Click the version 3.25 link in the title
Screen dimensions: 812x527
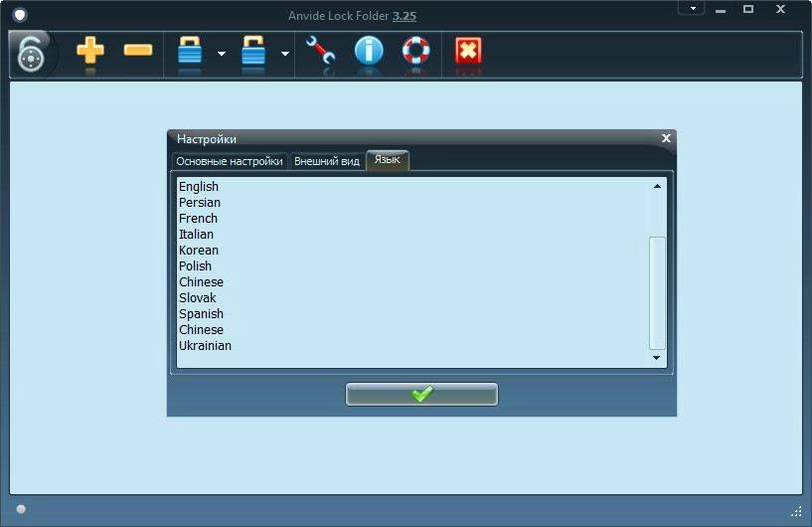[x=404, y=16]
